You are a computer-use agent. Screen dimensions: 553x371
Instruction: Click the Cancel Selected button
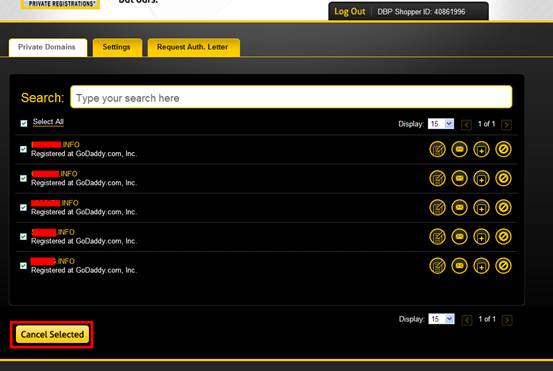click(x=52, y=334)
